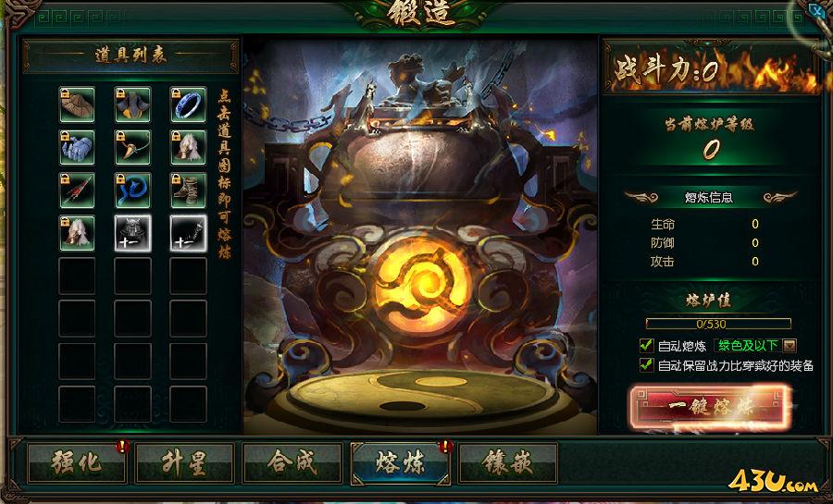Viewport: 833px width, 504px height.
Task: Select the red spear weapon icon
Action: (x=77, y=190)
